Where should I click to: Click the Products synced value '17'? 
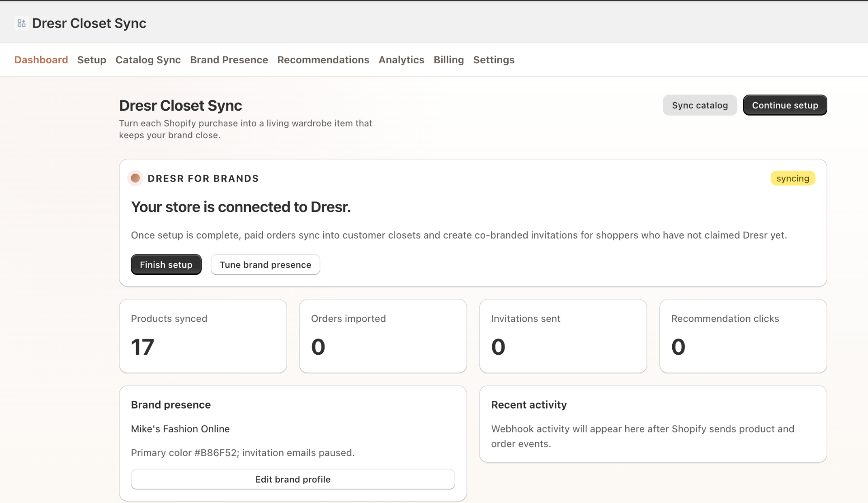[x=142, y=347]
